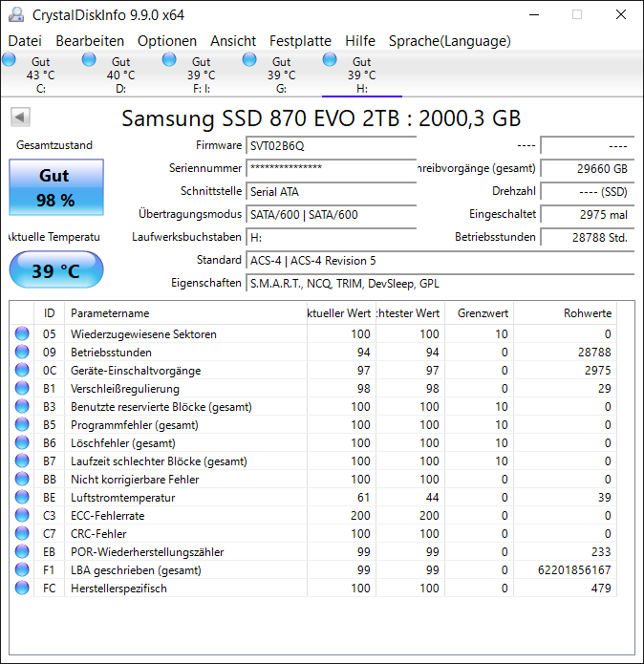This screenshot has height=664, width=644.
Task: Select drive F: I: tab
Action: tap(201, 75)
